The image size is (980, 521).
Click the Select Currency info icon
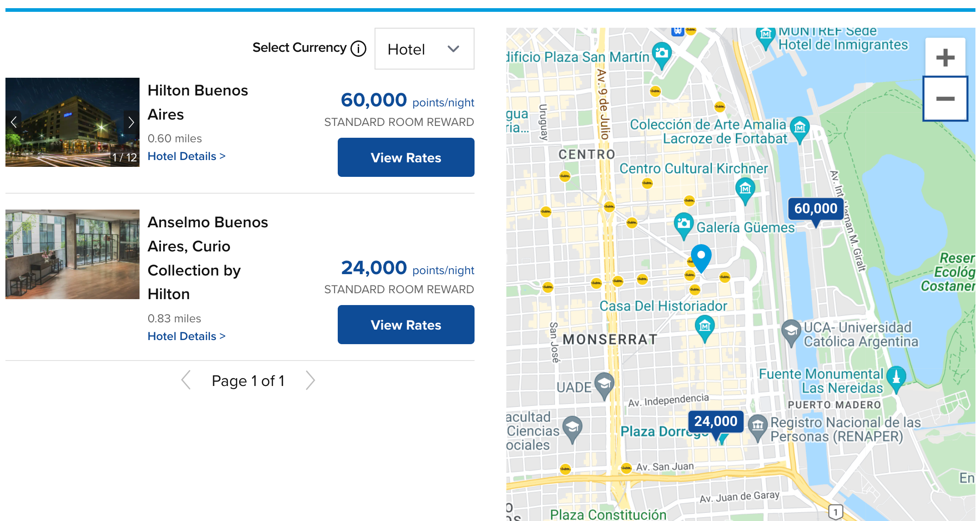[358, 48]
